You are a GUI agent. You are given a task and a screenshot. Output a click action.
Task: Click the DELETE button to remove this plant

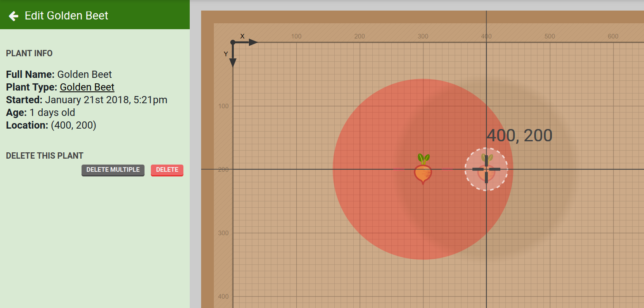point(167,170)
